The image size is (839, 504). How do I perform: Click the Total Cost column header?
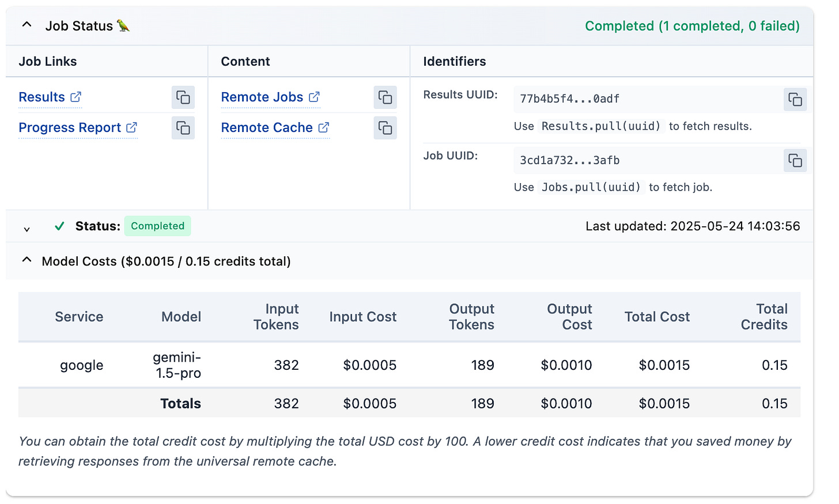(x=657, y=317)
